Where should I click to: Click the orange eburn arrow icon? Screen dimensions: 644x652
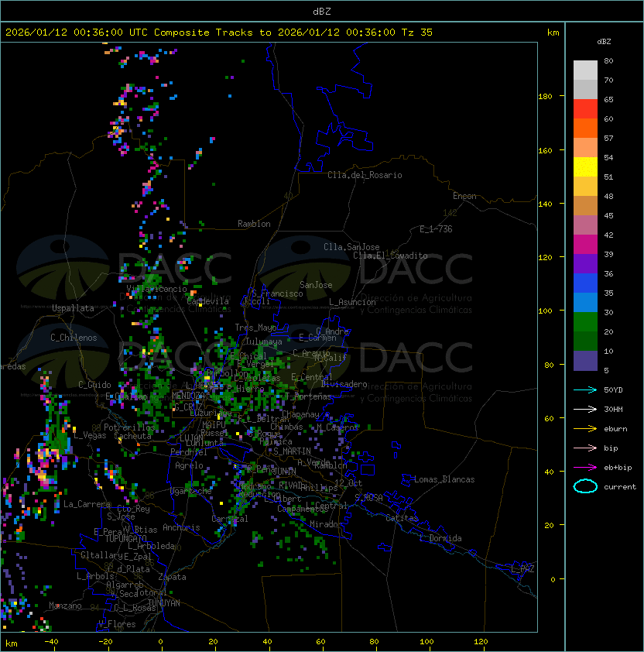tap(585, 428)
